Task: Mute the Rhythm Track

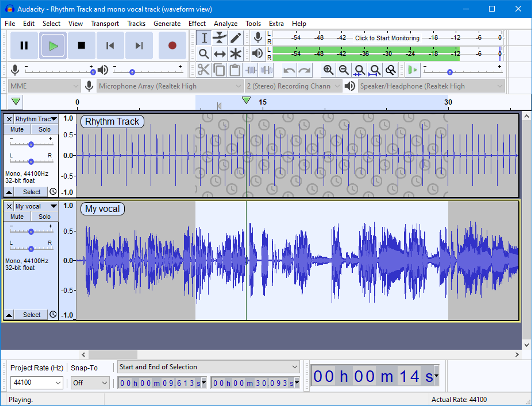Action: tap(17, 129)
